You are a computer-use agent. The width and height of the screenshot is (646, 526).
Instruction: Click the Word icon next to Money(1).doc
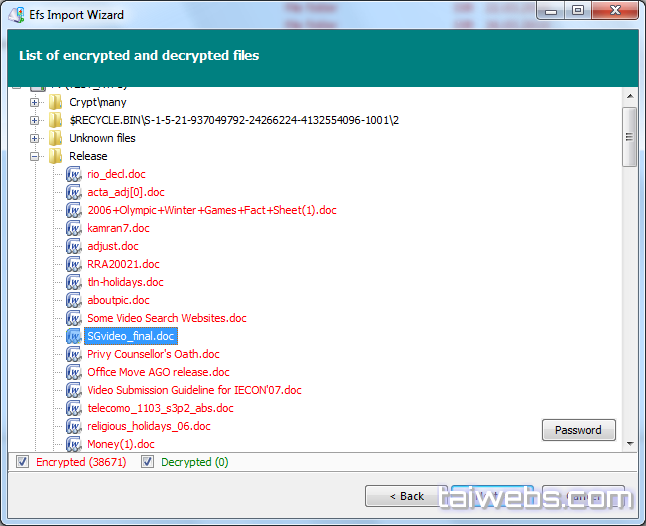[x=74, y=444]
